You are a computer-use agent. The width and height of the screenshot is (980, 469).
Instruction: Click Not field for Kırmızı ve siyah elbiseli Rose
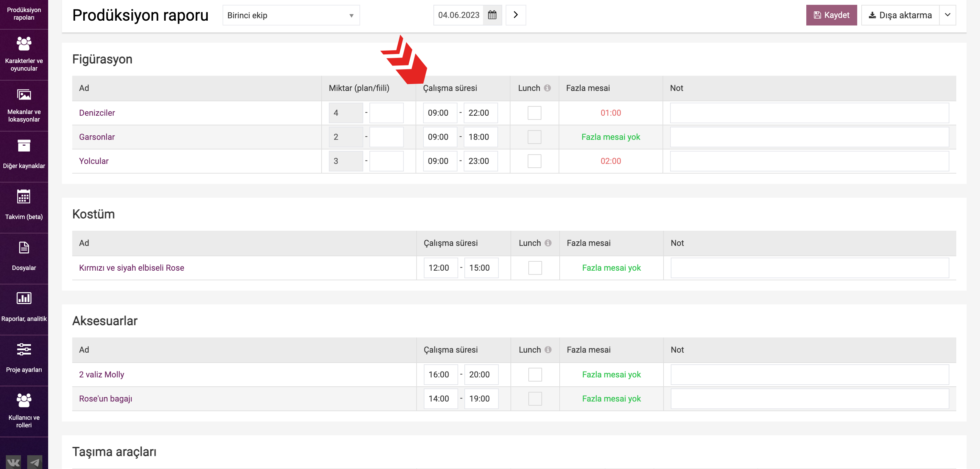coord(810,268)
